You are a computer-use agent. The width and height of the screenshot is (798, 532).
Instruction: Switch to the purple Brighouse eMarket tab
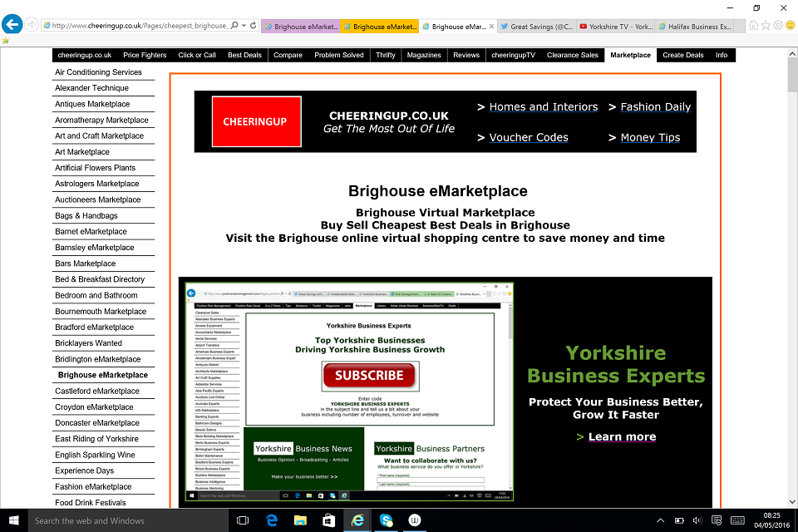click(301, 27)
